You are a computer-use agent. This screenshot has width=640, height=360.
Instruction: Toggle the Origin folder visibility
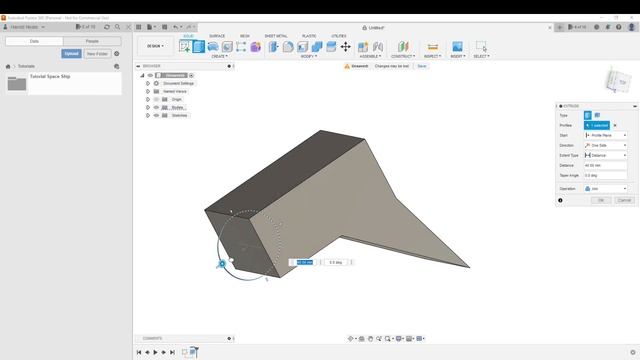(156, 99)
